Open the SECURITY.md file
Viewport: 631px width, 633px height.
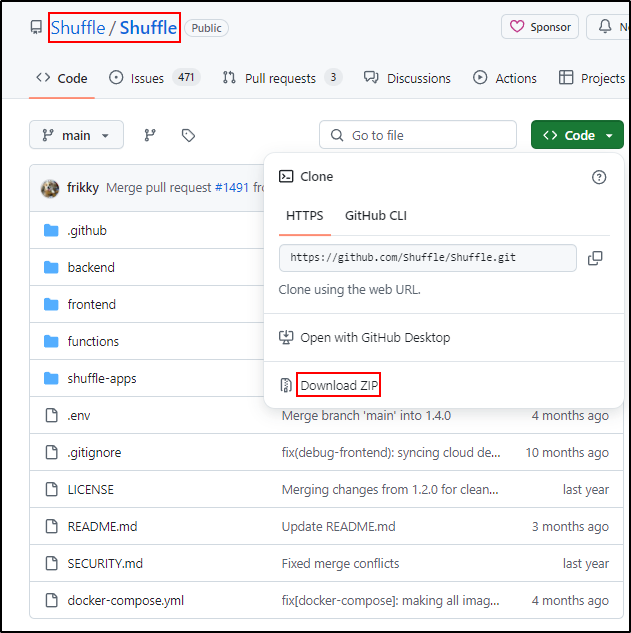105,564
